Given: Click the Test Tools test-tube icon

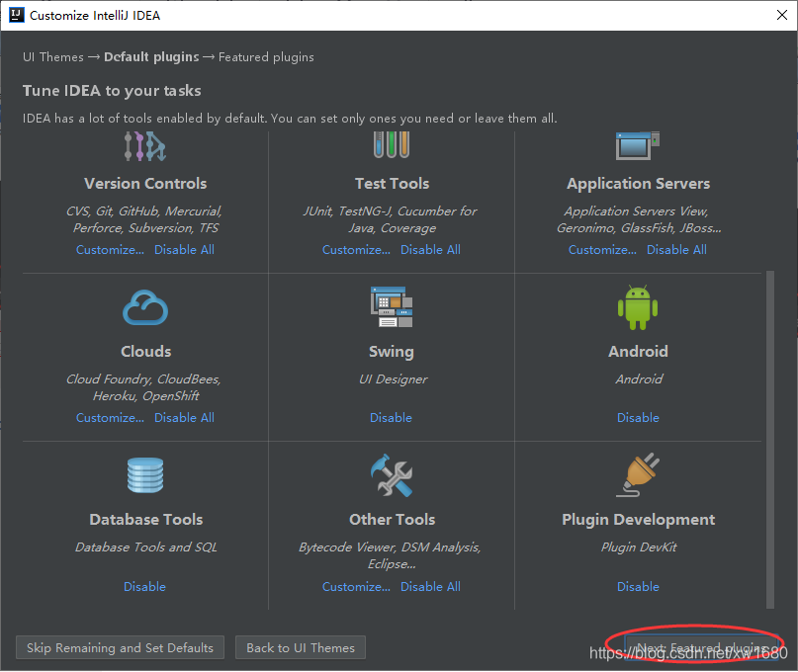Looking at the screenshot, I should (x=392, y=145).
